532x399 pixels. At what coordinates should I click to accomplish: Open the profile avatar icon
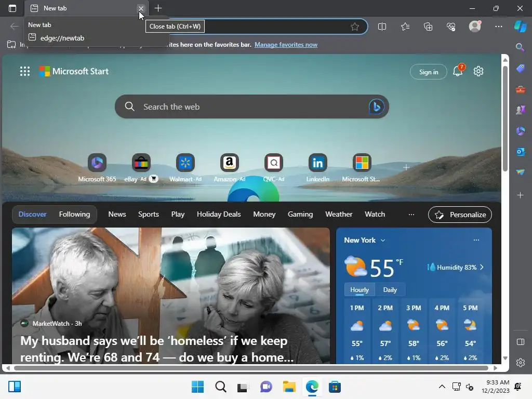pos(475,26)
